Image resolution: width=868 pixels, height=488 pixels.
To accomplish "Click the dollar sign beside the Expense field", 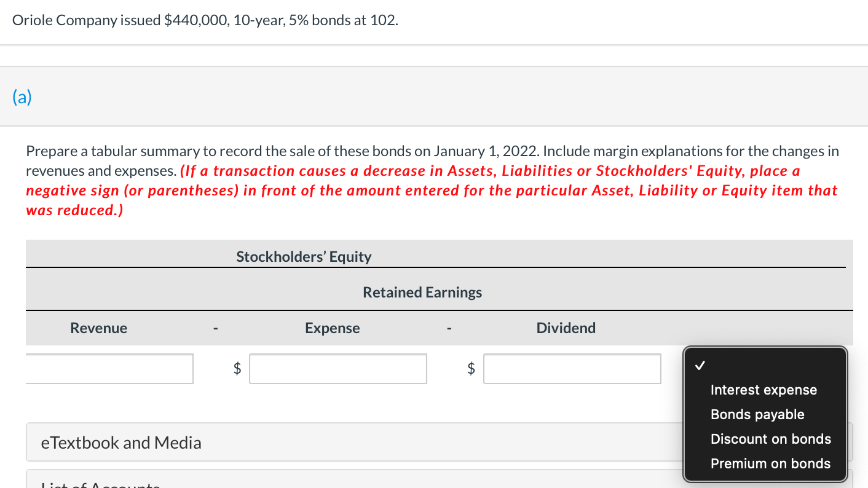I will (237, 368).
